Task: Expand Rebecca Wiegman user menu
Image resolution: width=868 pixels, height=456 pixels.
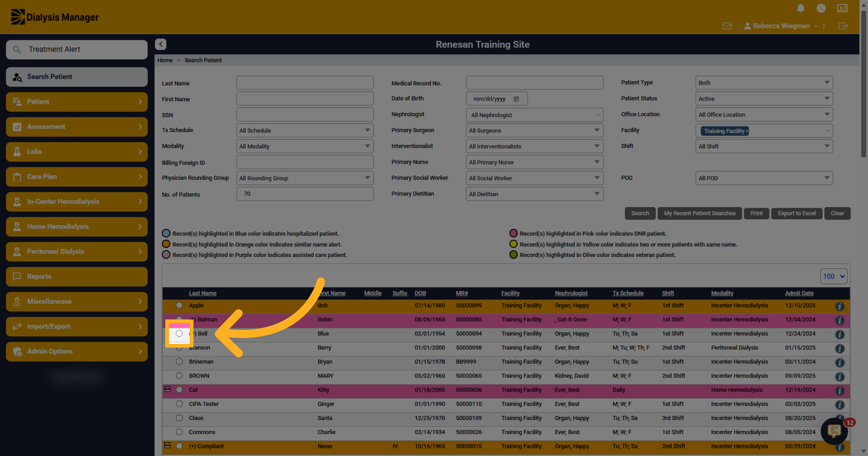Action: pyautogui.click(x=781, y=26)
